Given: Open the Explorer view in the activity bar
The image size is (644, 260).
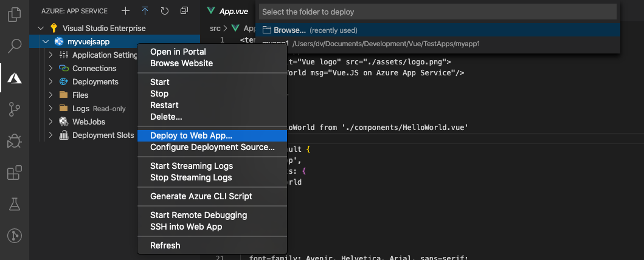Looking at the screenshot, I should [15, 15].
